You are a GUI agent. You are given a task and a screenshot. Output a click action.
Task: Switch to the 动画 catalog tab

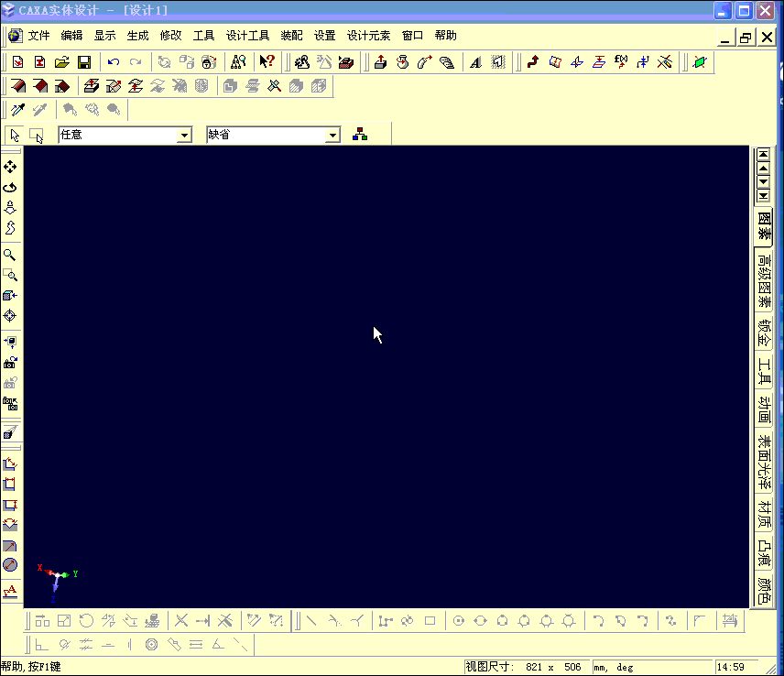(x=764, y=409)
